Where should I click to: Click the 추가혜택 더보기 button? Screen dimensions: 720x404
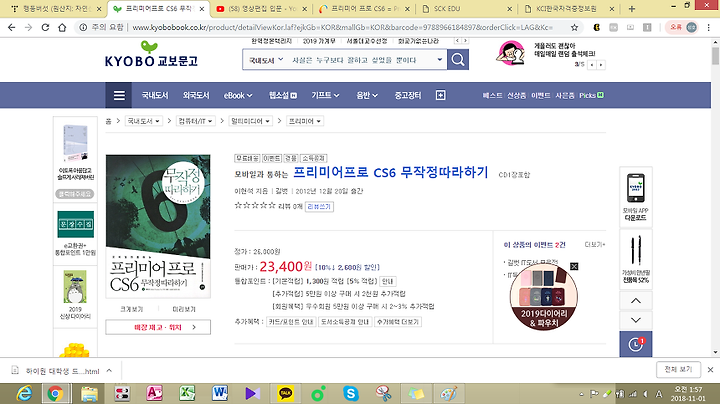[398, 322]
